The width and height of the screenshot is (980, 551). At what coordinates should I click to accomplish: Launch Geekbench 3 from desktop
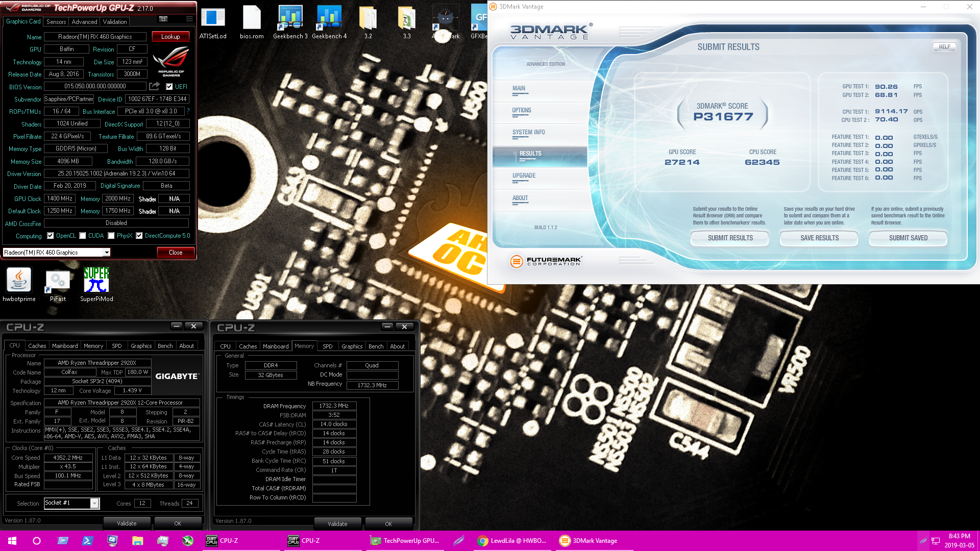click(290, 22)
